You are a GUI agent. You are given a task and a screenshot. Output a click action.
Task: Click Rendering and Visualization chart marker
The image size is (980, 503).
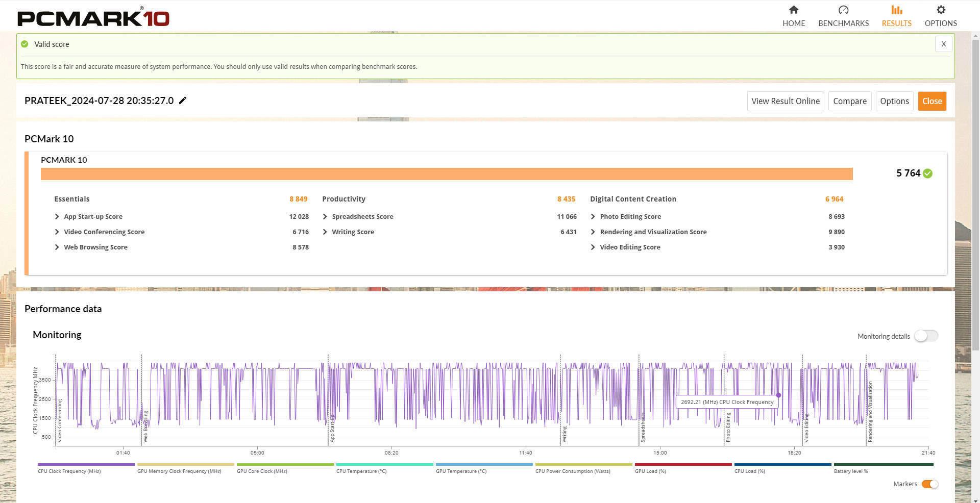[x=870, y=412]
